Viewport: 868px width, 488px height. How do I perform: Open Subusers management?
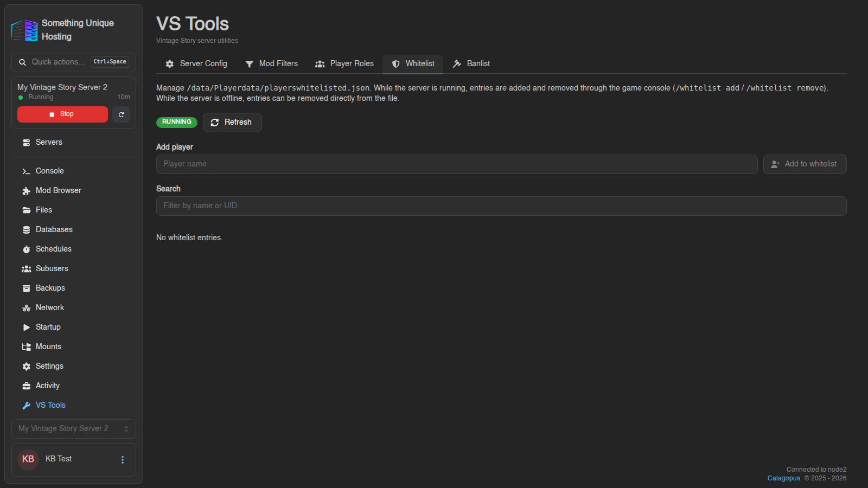click(74, 268)
